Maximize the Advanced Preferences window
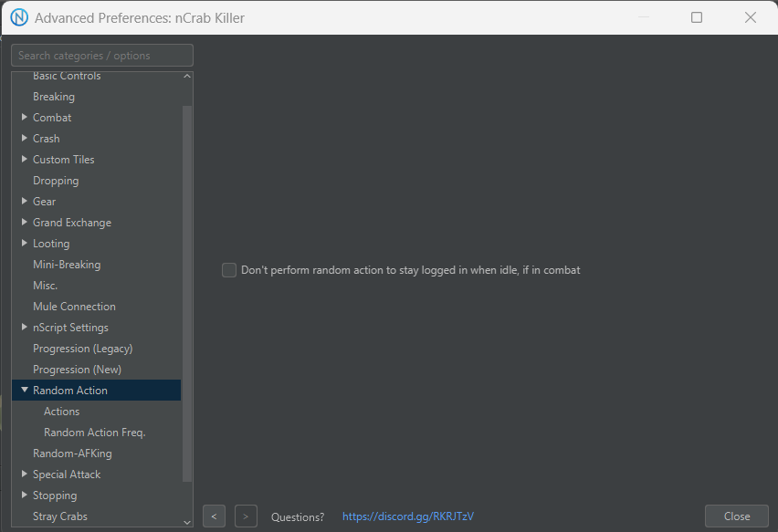Image resolution: width=778 pixels, height=532 pixels. tap(697, 17)
